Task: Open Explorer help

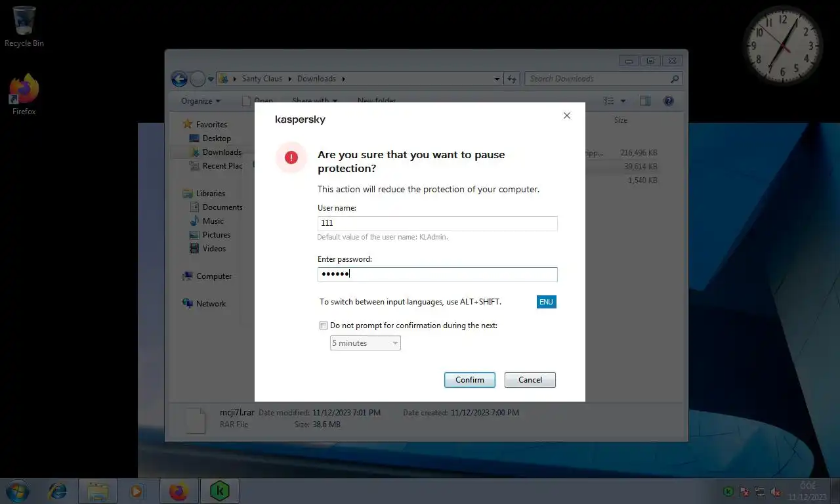Action: click(x=669, y=101)
